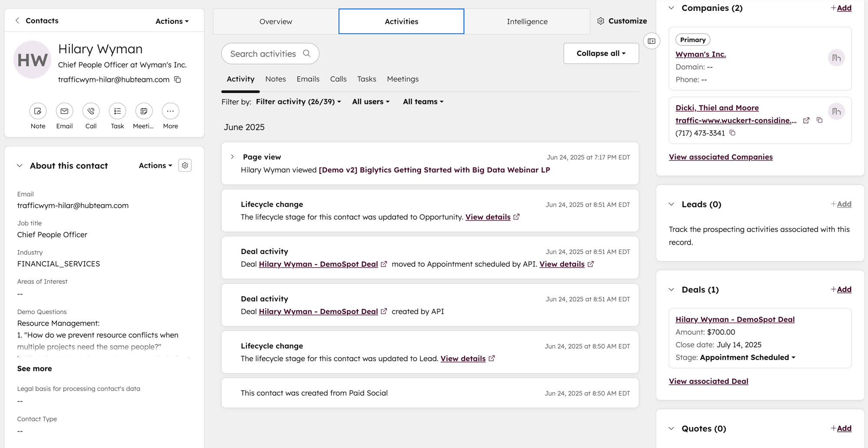Change deal stage via Appointment Scheduled dropdown
Image resolution: width=868 pixels, height=448 pixels.
[747, 357]
